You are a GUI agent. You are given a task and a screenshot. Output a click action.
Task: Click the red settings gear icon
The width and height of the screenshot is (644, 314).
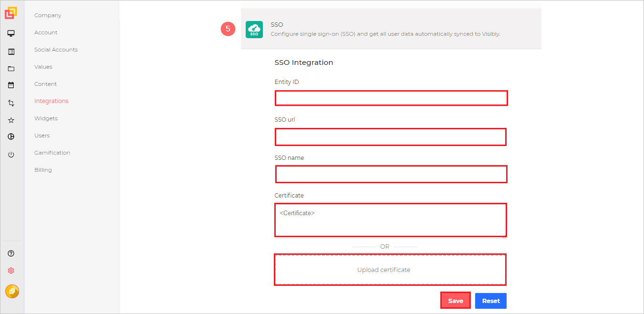(x=11, y=270)
